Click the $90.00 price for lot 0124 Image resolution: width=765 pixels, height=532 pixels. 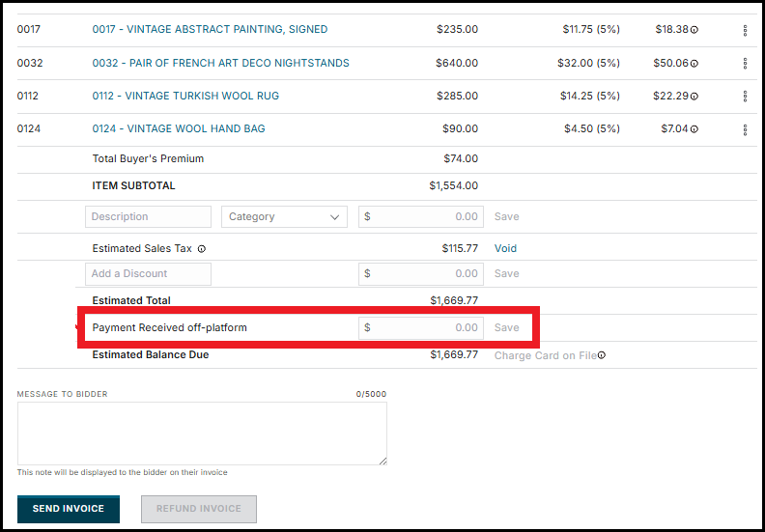[x=460, y=128]
